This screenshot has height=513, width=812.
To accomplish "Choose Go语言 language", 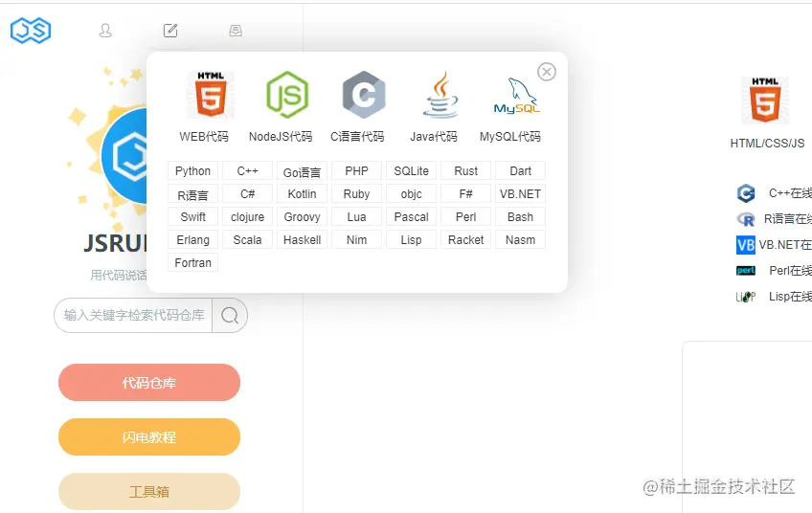I will click(302, 170).
